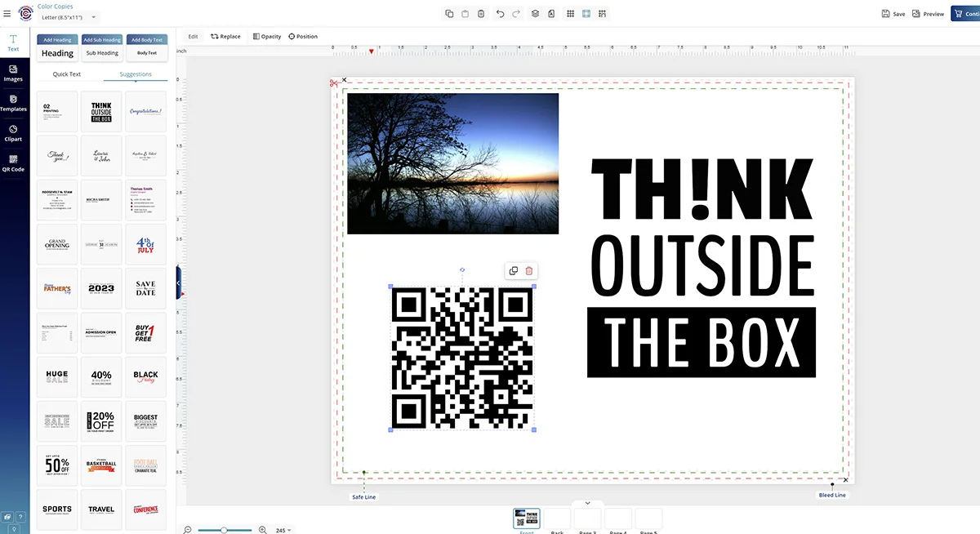Click the rotate handle above the QR code
980x534 pixels.
462,269
